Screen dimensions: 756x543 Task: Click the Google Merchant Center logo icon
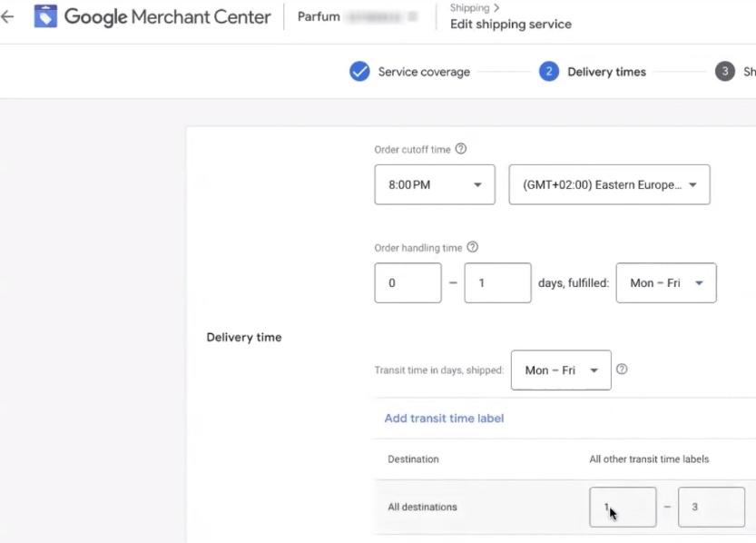click(x=45, y=16)
